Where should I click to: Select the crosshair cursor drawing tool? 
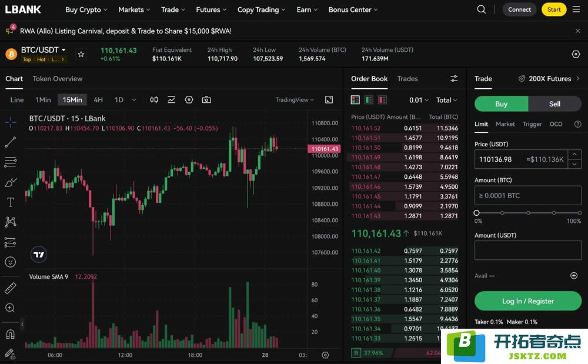click(x=11, y=122)
